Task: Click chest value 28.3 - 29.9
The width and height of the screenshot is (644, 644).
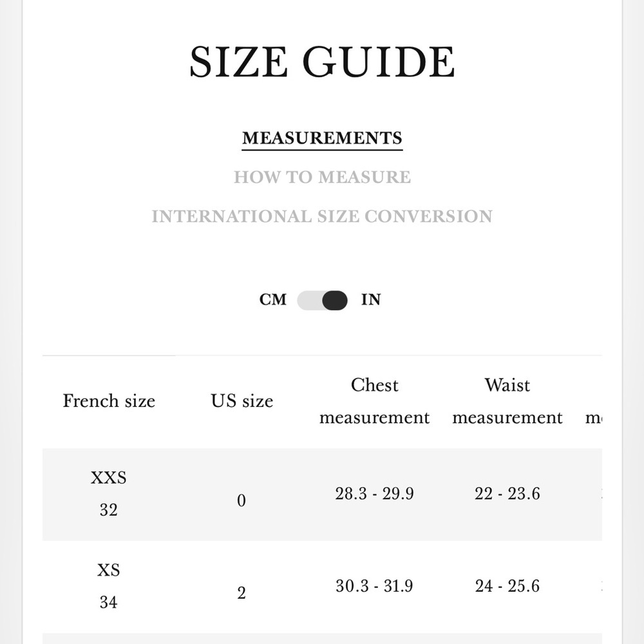Action: [375, 494]
